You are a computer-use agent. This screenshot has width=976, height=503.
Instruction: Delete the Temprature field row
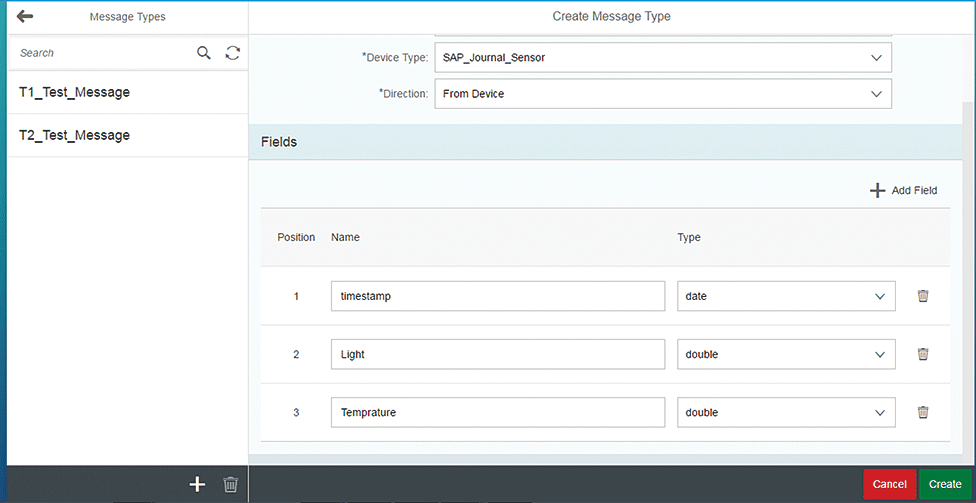pos(923,412)
